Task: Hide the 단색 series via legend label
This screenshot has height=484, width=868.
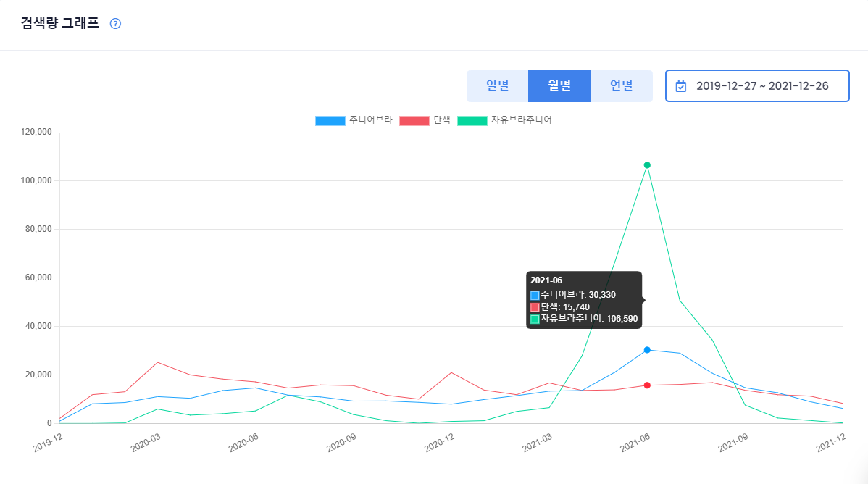Action: [x=442, y=120]
